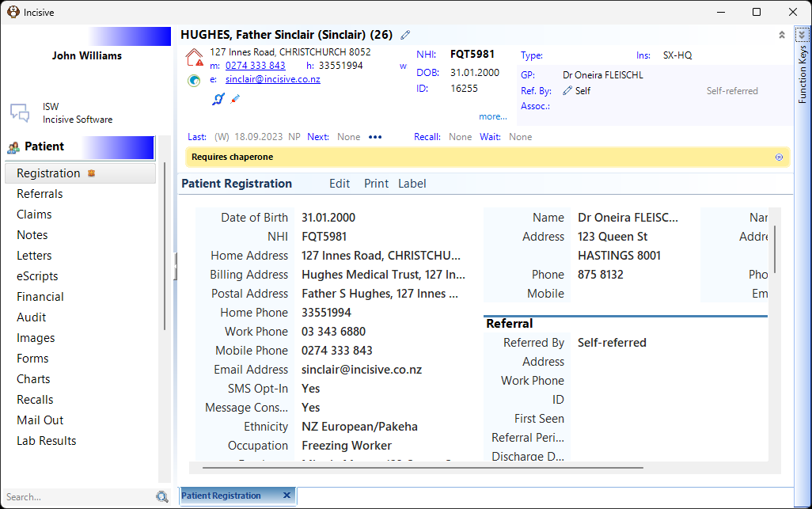Click the left panel collapse handle

point(175,266)
